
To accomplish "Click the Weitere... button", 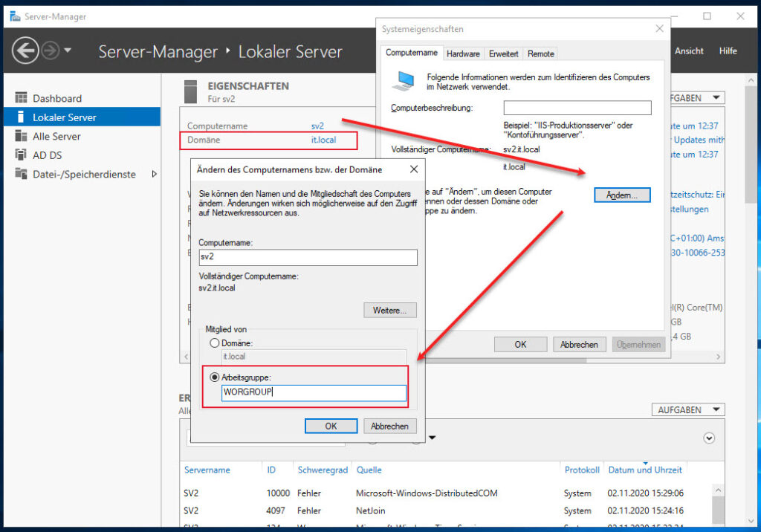I will point(389,310).
